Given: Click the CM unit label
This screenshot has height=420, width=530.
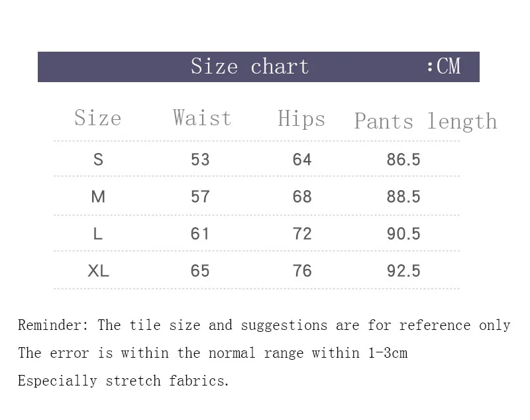Looking at the screenshot, I should click(444, 66).
